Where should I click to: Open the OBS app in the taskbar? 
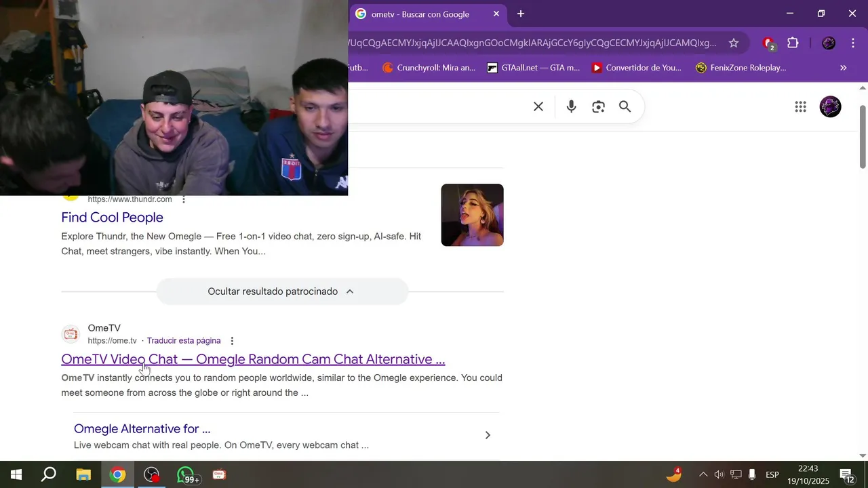(x=151, y=474)
